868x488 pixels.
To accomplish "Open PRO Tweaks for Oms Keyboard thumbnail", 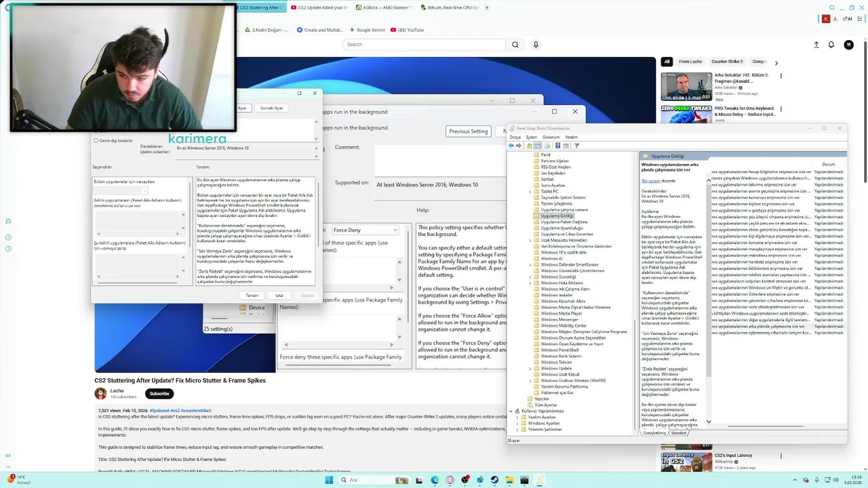I will coord(686,113).
